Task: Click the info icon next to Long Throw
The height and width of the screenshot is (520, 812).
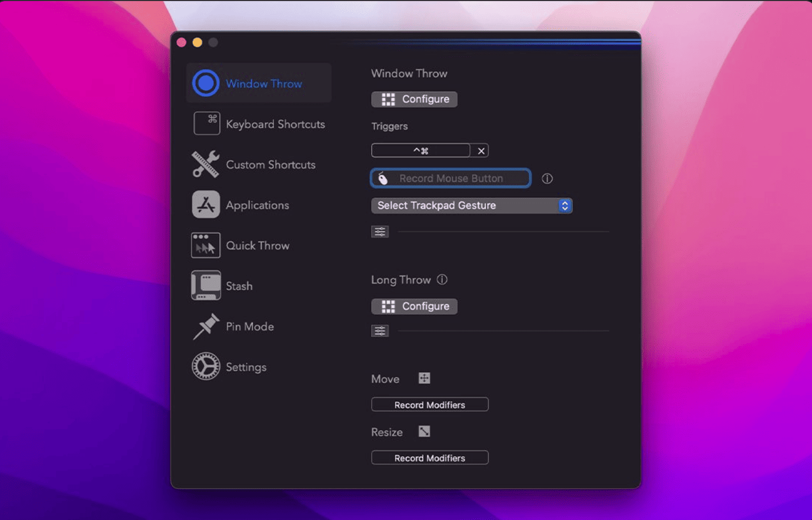Action: pos(442,279)
